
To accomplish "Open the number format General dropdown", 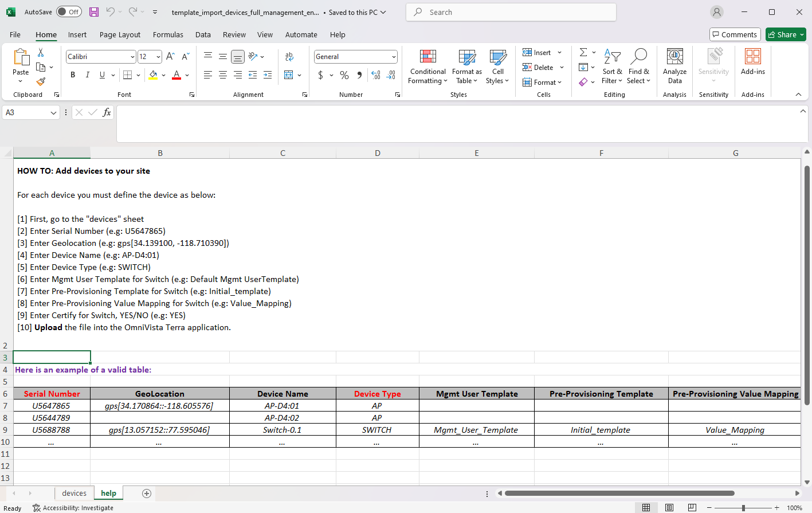I will [x=394, y=57].
